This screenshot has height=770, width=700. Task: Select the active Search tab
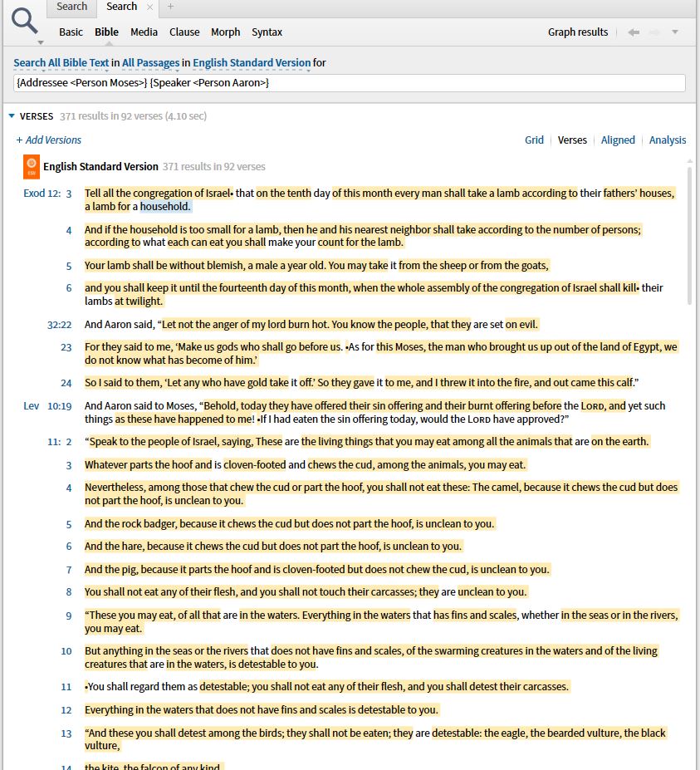coord(122,7)
